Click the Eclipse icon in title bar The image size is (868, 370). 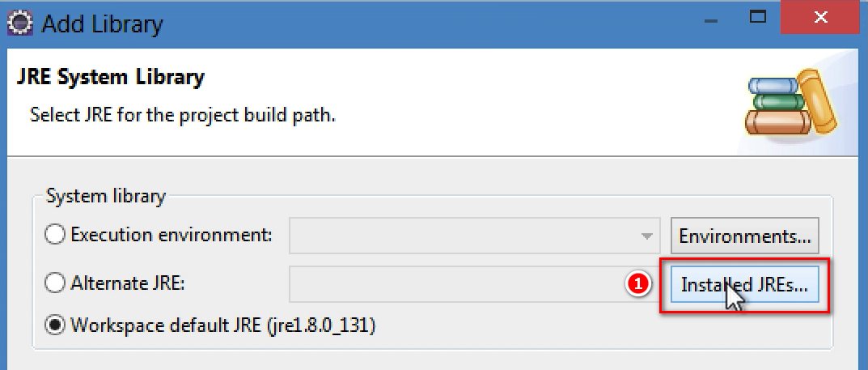[21, 23]
